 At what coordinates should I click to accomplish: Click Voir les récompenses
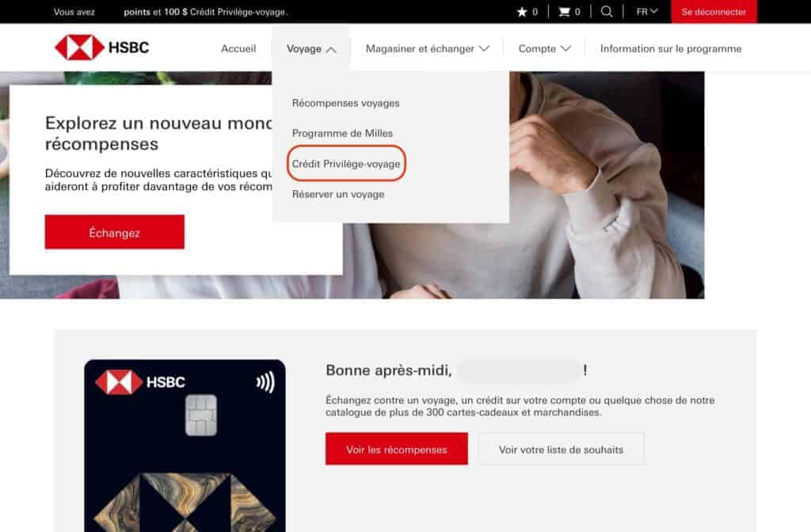[x=396, y=448]
